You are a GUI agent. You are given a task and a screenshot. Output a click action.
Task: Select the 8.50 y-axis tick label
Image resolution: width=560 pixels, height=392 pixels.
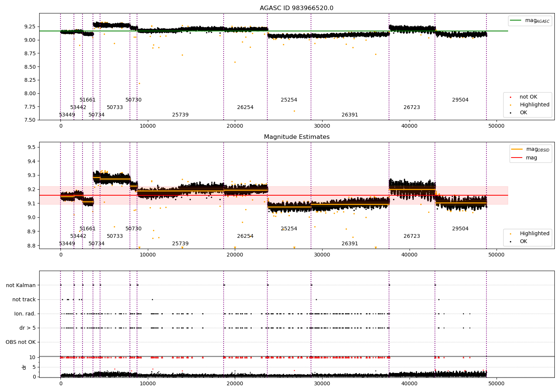tap(30, 67)
